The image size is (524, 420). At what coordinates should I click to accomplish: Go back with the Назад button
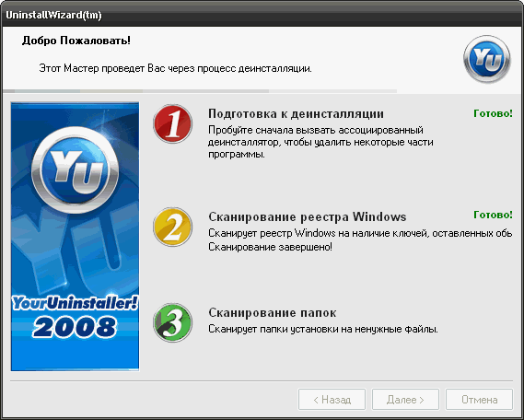click(332, 400)
